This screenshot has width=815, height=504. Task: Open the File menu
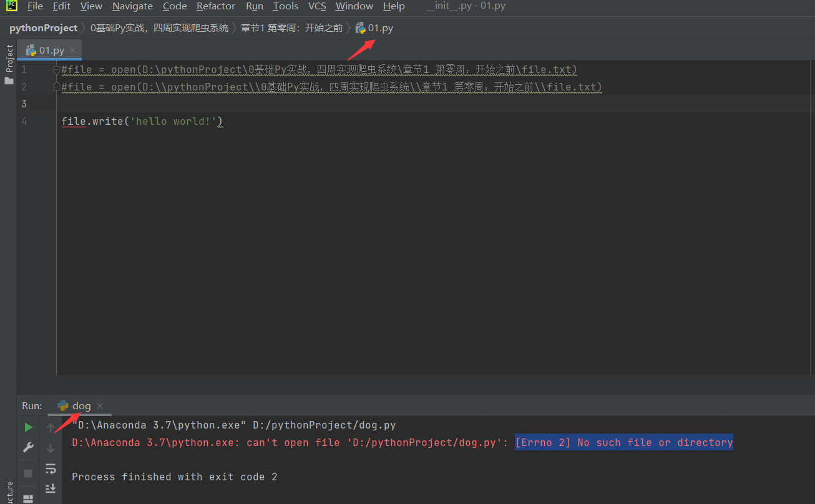(35, 6)
